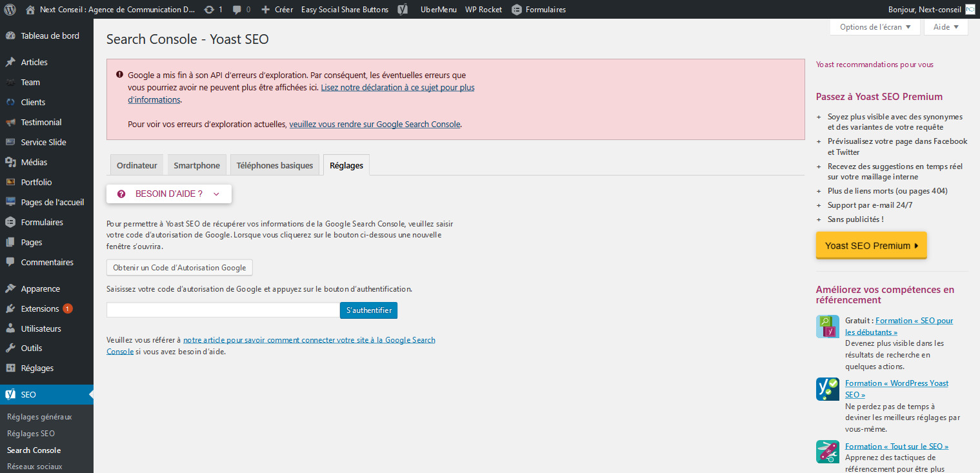This screenshot has height=473, width=980.
Task: Click the home icon for Next Conseil site
Action: (30, 10)
